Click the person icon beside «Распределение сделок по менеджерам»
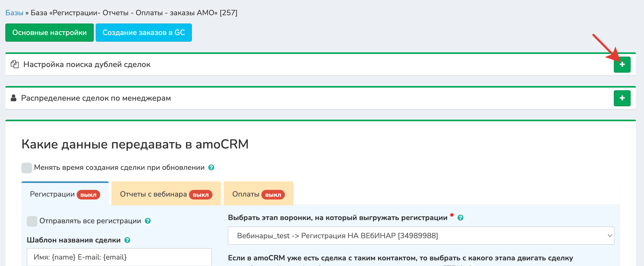This screenshot has height=266, width=644. pyautogui.click(x=13, y=98)
